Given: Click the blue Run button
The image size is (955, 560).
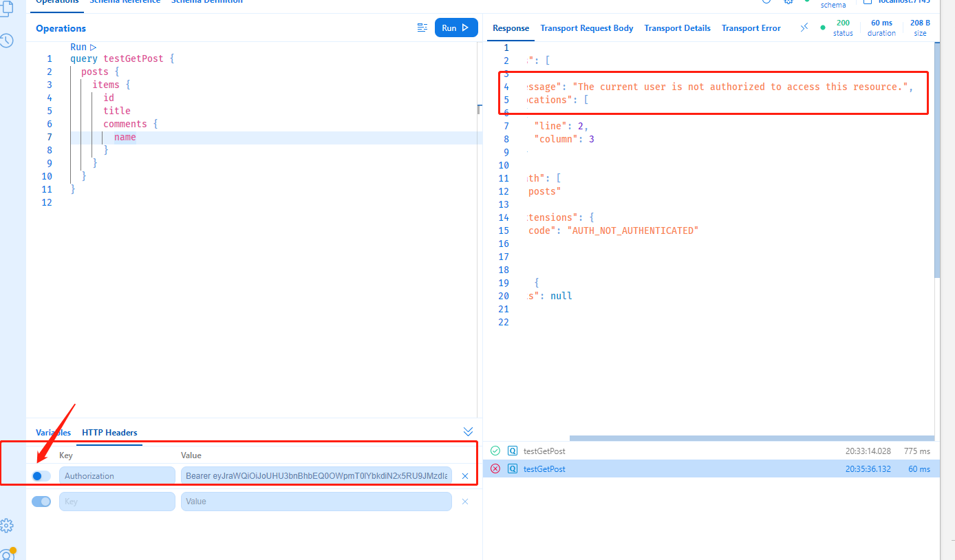Looking at the screenshot, I should (456, 28).
